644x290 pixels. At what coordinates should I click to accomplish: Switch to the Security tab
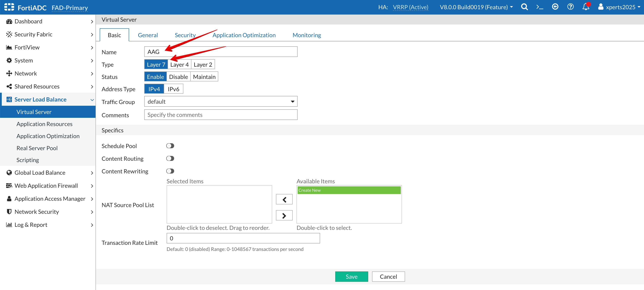pos(185,35)
